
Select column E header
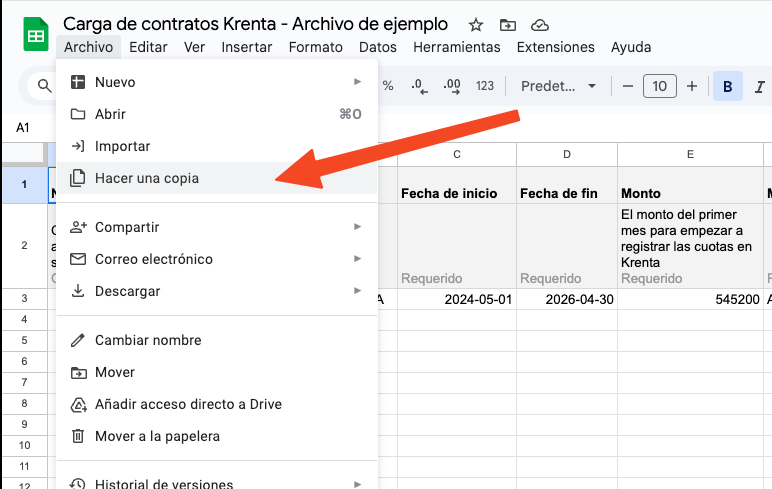(690, 155)
